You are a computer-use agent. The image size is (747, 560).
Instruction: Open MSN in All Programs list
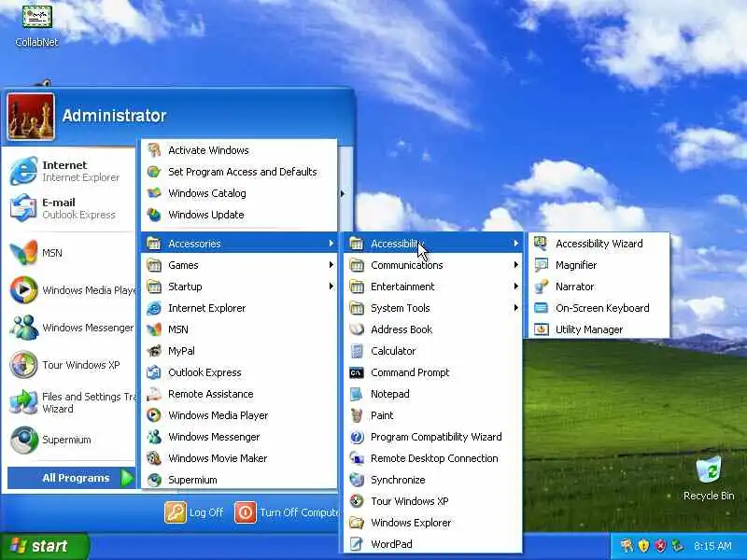tap(239, 329)
